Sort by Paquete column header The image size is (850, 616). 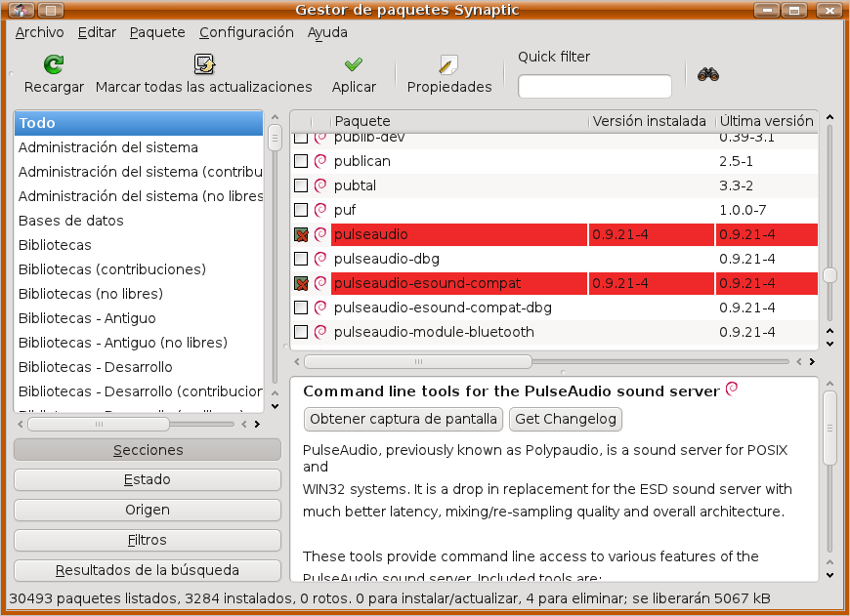[x=459, y=121]
